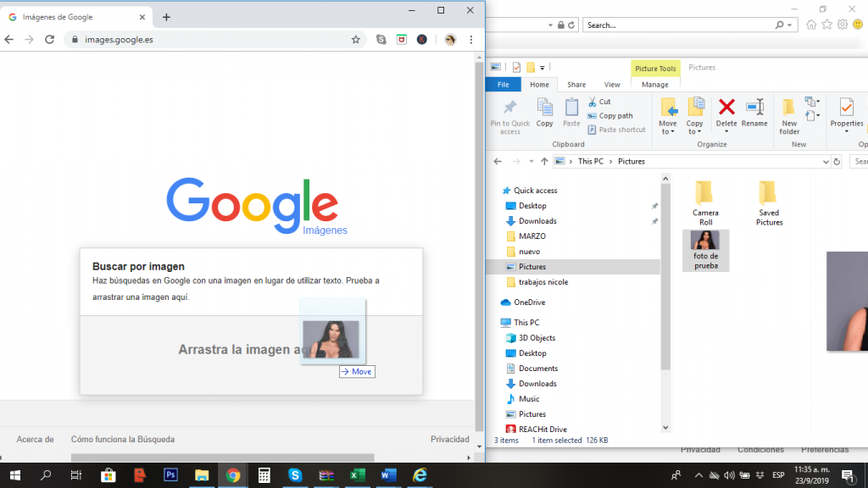Select the foto de prueba image file
The width and height of the screenshot is (868, 488).
click(x=705, y=251)
